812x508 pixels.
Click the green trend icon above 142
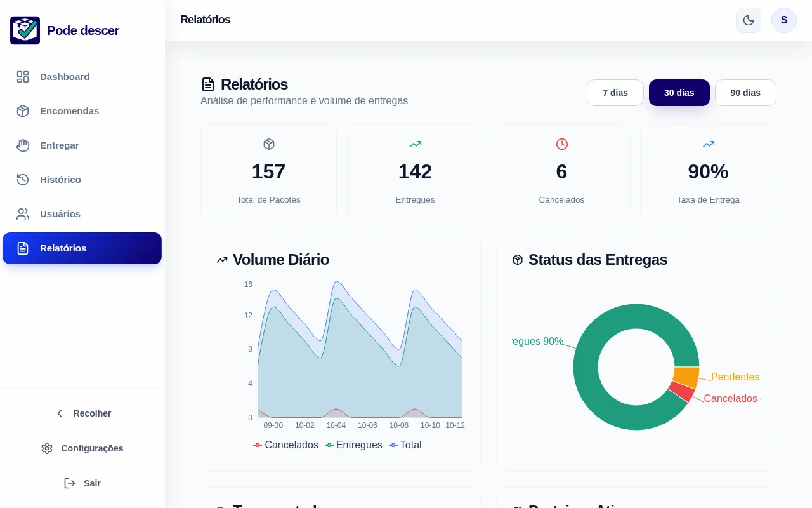coord(416,144)
